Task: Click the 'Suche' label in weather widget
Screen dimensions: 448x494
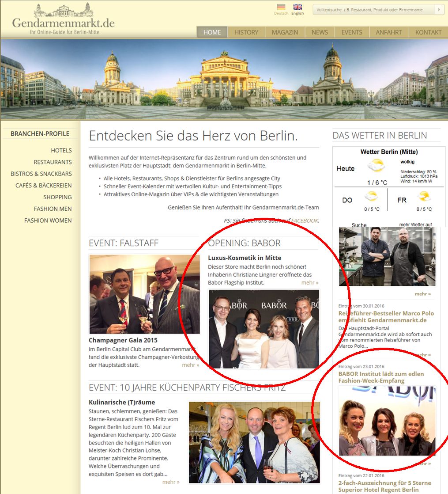Action: click(x=359, y=225)
